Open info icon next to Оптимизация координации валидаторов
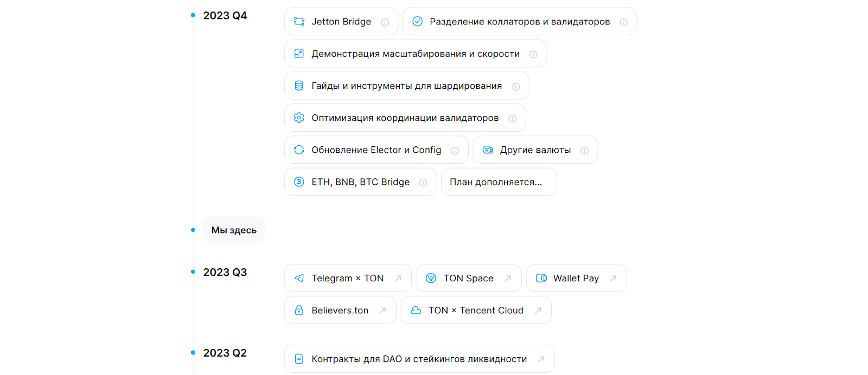 coord(513,119)
